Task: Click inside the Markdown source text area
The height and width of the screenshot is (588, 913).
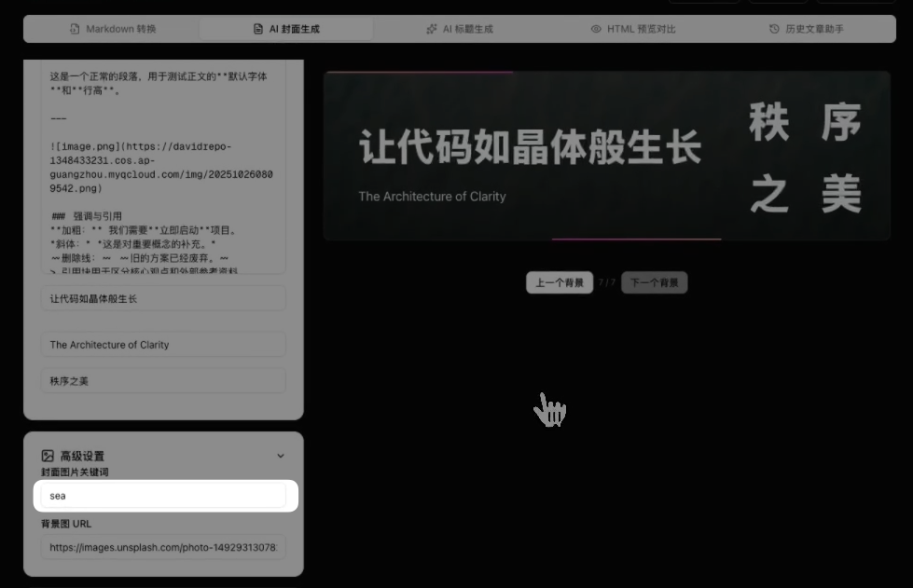Action: tap(163, 168)
